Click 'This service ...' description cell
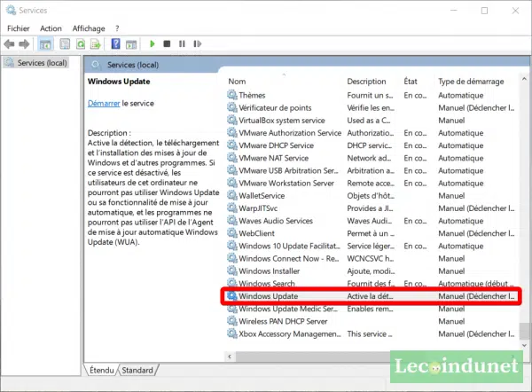 (370, 333)
